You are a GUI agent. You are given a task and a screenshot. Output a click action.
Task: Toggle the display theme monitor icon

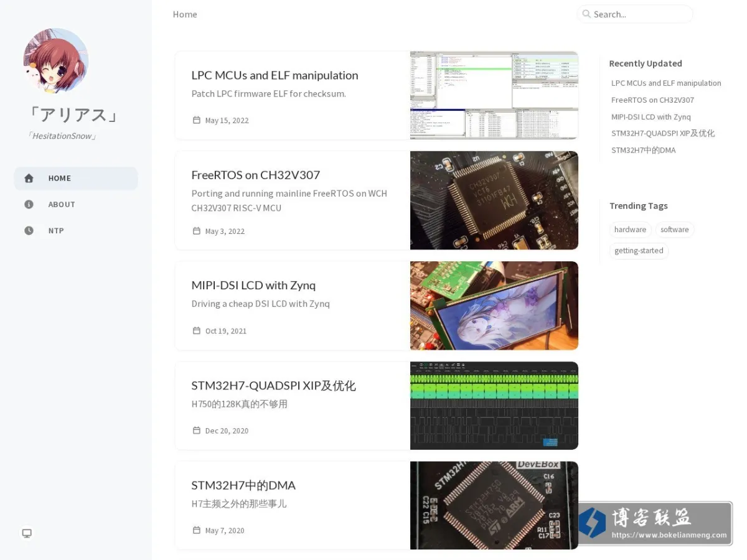(x=27, y=533)
